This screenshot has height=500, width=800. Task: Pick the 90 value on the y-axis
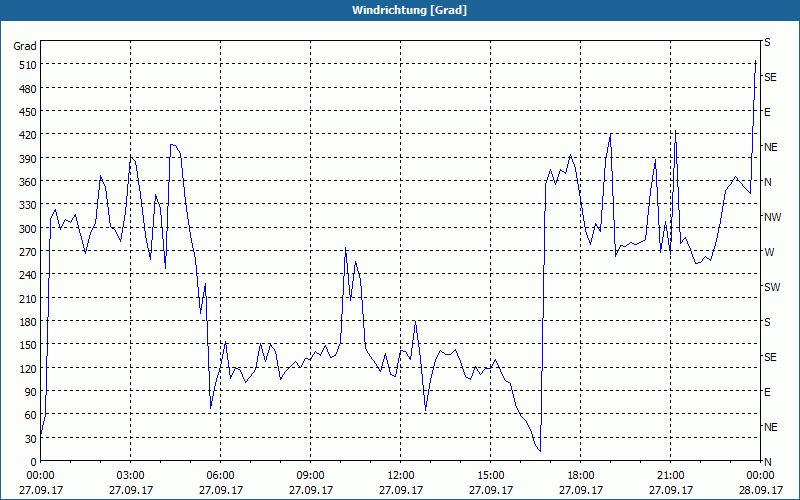click(x=27, y=392)
